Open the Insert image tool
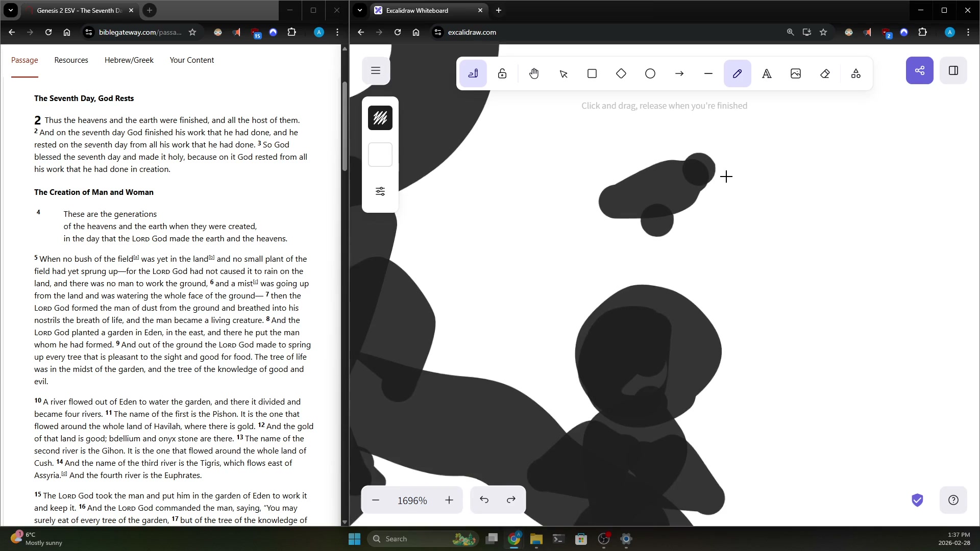The height and width of the screenshot is (551, 980). 796,74
